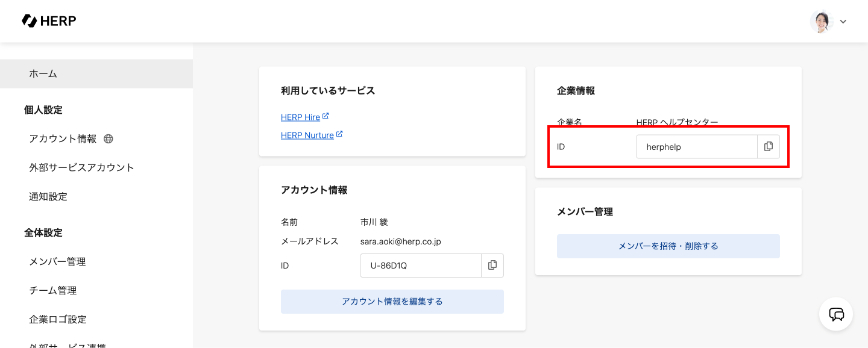Open the HERP Nurture link
Screen dimensions: 868x348
point(307,135)
